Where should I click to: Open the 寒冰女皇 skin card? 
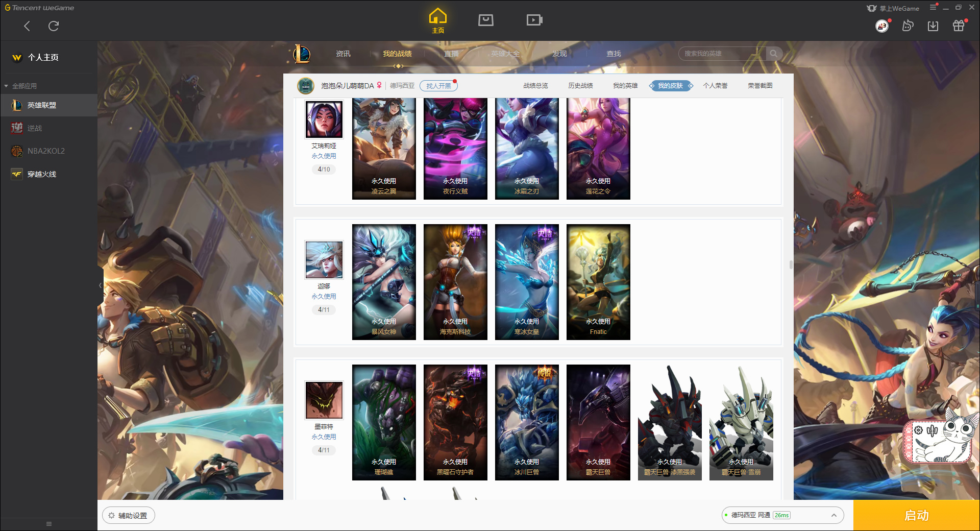tap(527, 282)
